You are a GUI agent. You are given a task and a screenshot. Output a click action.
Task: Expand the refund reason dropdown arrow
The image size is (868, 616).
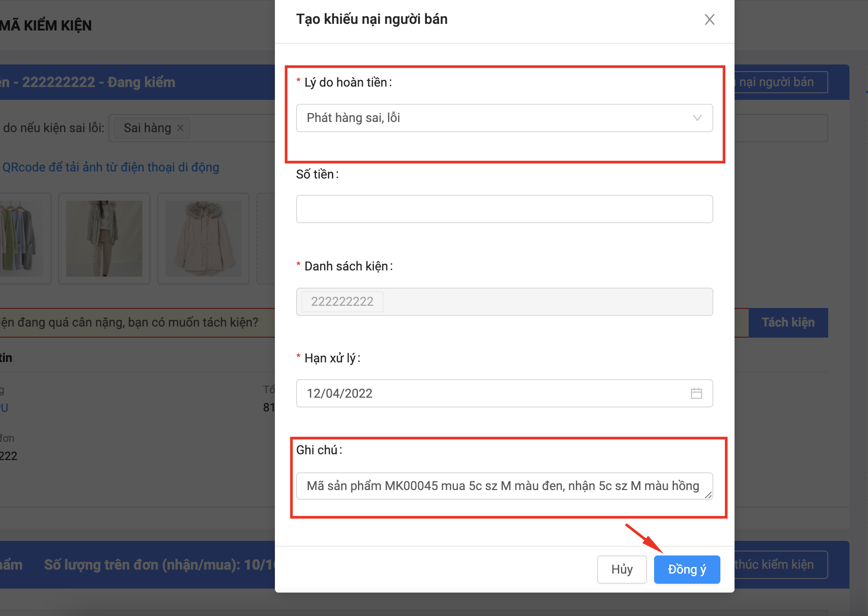[697, 118]
